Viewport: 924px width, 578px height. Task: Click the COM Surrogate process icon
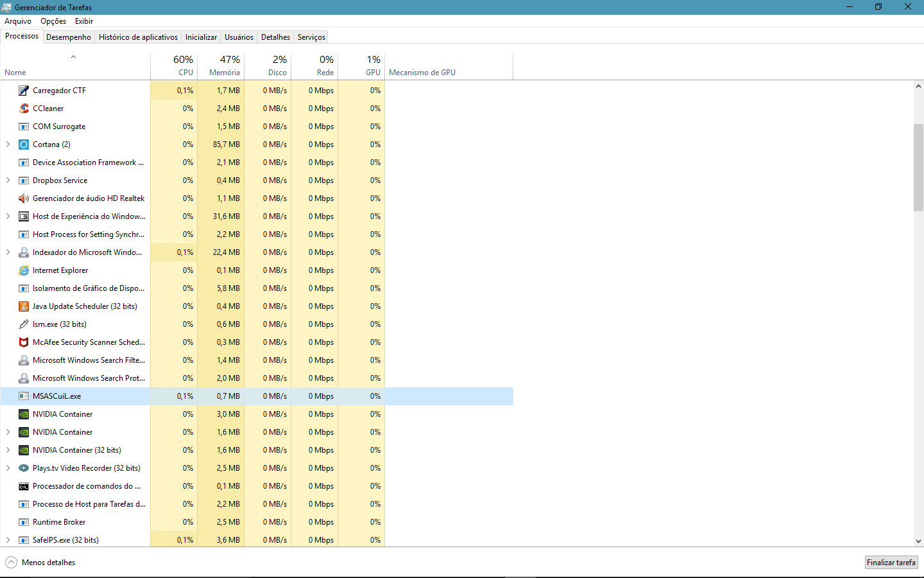[24, 127]
